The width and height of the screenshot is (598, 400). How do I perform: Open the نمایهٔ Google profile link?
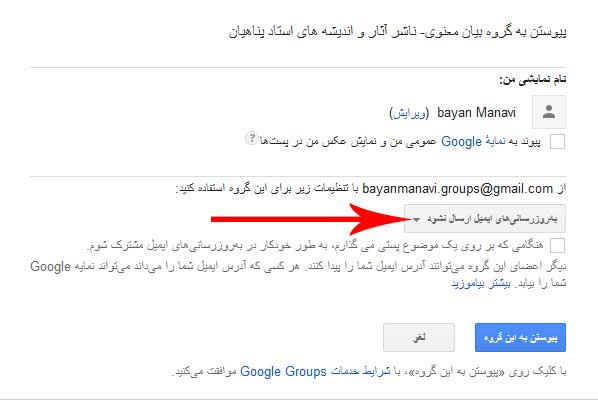pos(473,141)
